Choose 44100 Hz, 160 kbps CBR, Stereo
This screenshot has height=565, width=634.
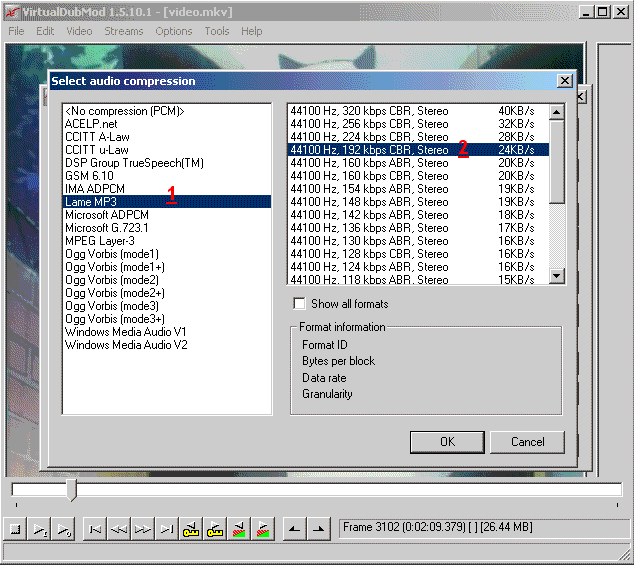tap(418, 176)
